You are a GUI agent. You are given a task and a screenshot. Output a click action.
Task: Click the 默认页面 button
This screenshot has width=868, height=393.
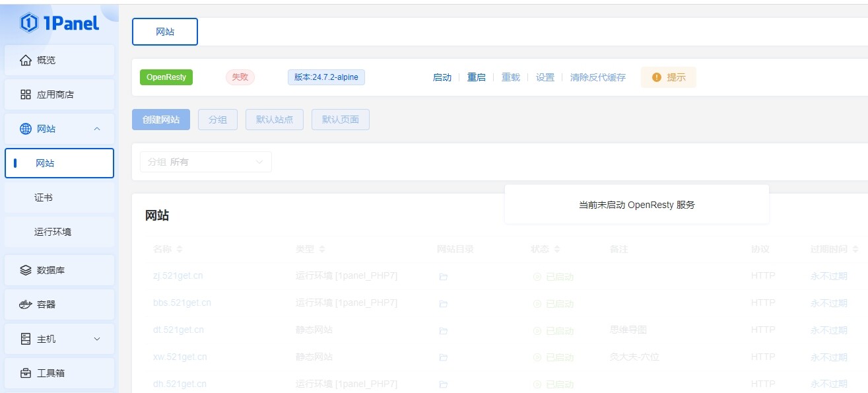pyautogui.click(x=341, y=120)
